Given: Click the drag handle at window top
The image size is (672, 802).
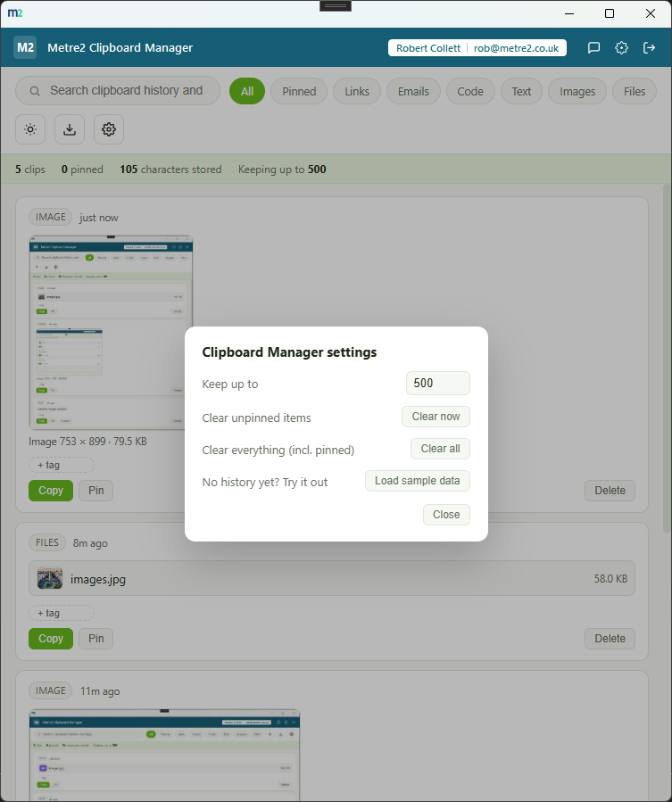Looking at the screenshot, I should [336, 5].
